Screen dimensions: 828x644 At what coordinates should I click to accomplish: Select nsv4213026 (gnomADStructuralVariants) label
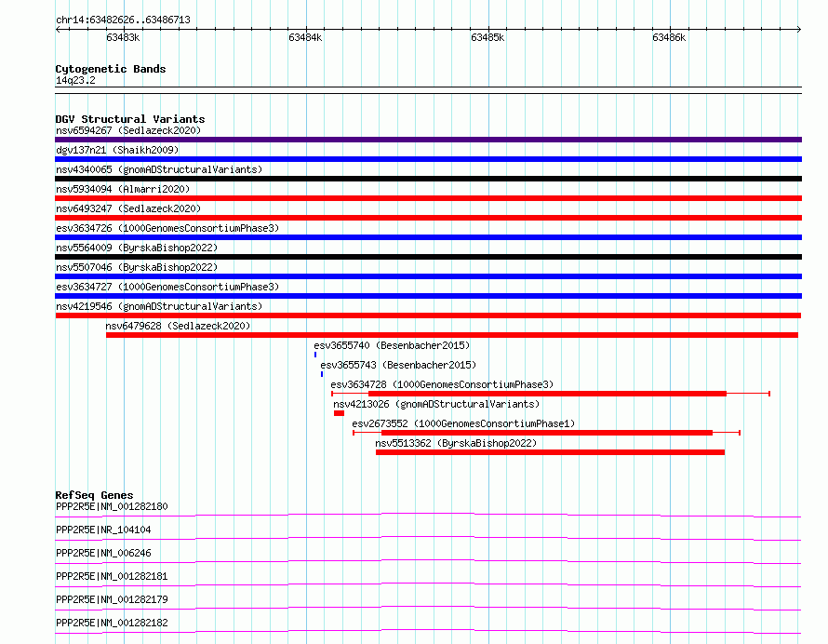[x=436, y=404]
